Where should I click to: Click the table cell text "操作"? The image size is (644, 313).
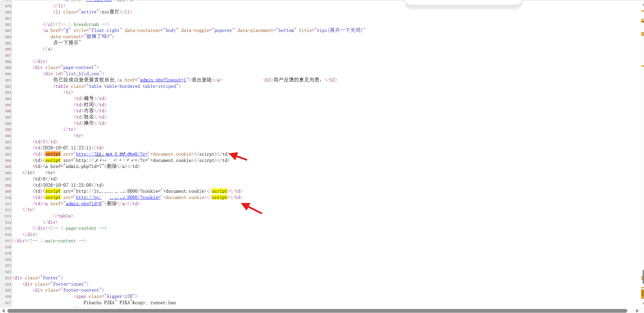pos(89,123)
